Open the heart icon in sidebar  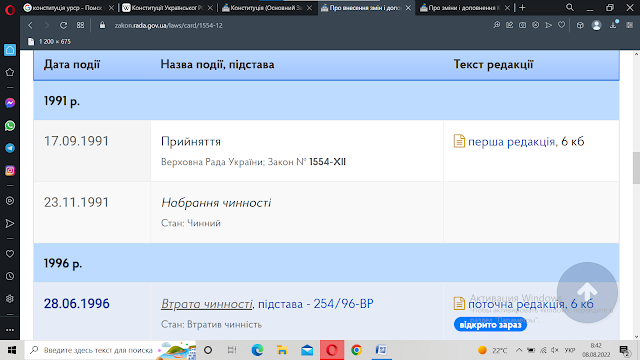(x=10, y=254)
